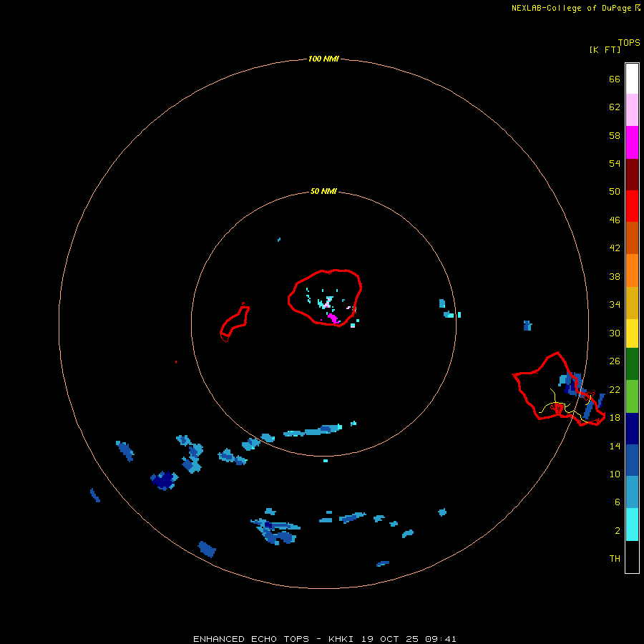Click the light pink 62 kft swatch

point(632,109)
